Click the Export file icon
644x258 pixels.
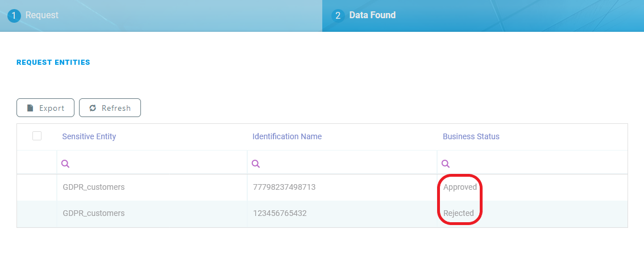coord(30,108)
